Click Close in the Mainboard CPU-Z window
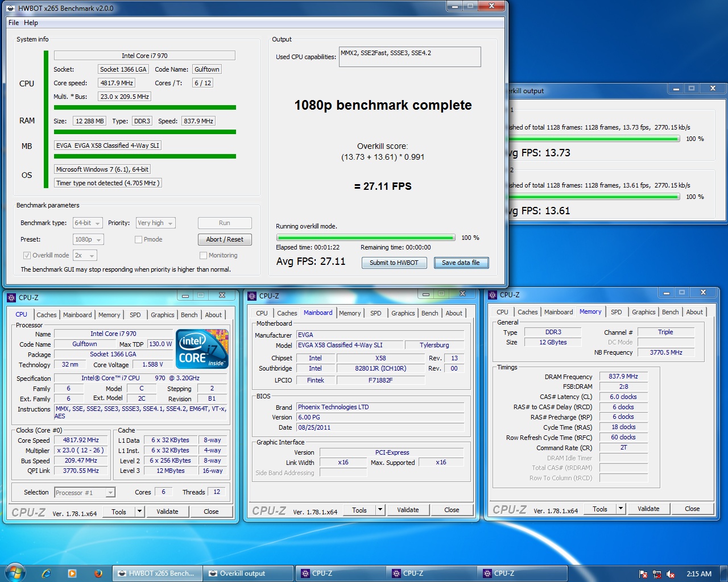728x582 pixels. [452, 510]
